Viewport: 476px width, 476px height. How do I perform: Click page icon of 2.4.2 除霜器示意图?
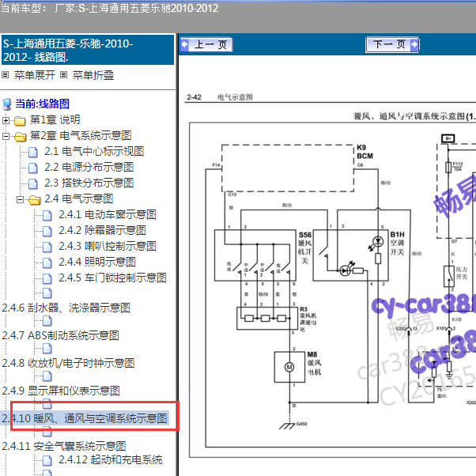(x=47, y=231)
